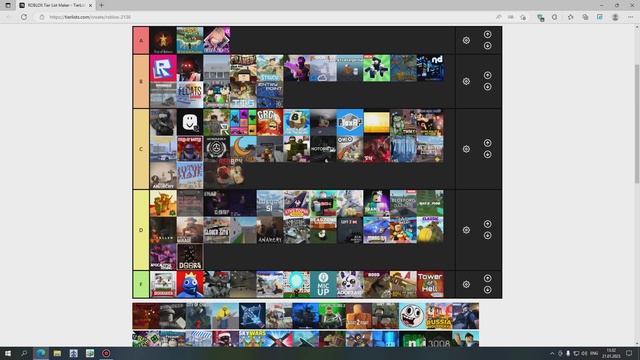Select blue BloxRP thumbnail in tier C
Image resolution: width=640 pixels, height=360 pixels.
pyautogui.click(x=350, y=122)
